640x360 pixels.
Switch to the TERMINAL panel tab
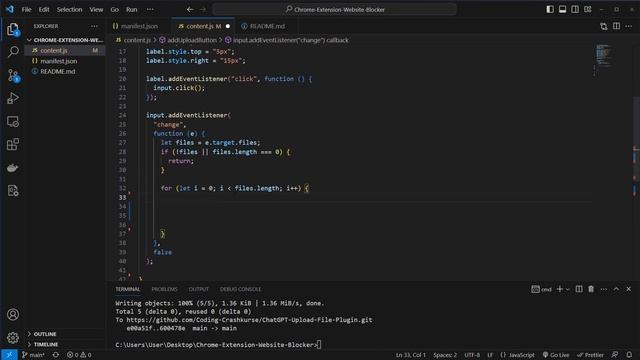(x=127, y=289)
